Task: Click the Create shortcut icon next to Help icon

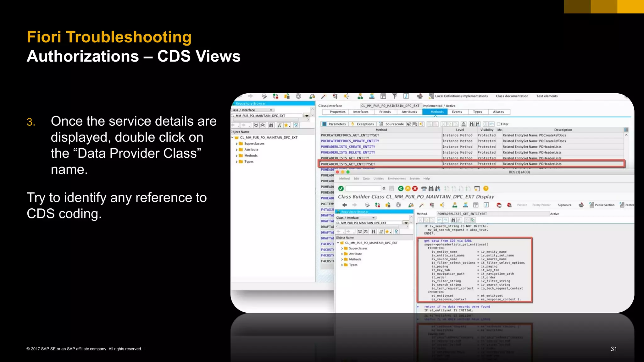Action: [x=477, y=189]
